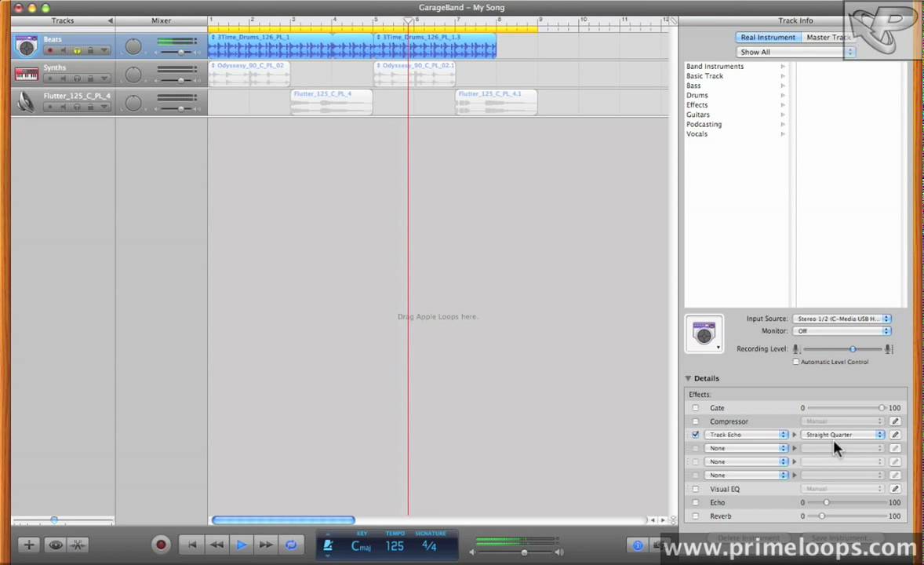The width and height of the screenshot is (924, 565).
Task: Open the Show All dropdown
Action: pyautogui.click(x=795, y=52)
